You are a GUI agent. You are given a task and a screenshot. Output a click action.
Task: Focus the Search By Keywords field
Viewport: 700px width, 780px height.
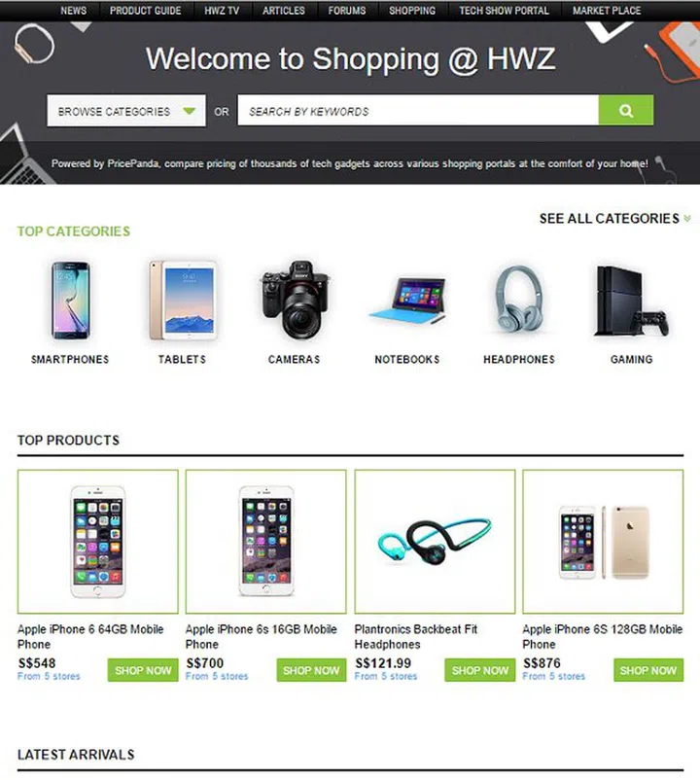(418, 111)
